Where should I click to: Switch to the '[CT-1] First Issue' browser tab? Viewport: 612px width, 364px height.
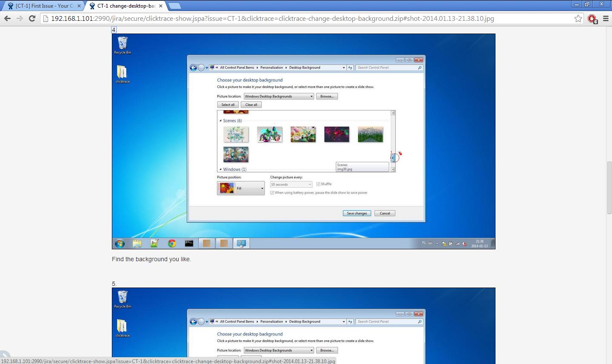point(43,6)
